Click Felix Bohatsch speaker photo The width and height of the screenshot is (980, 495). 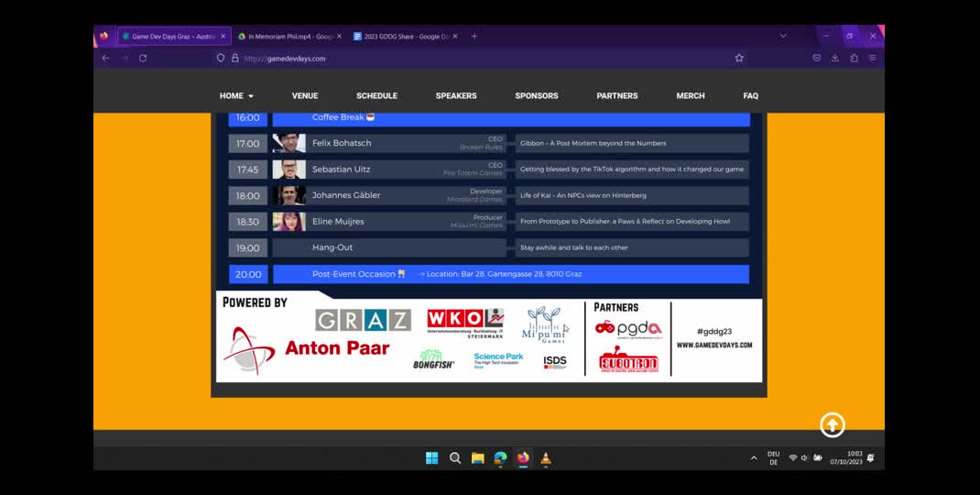click(x=289, y=143)
